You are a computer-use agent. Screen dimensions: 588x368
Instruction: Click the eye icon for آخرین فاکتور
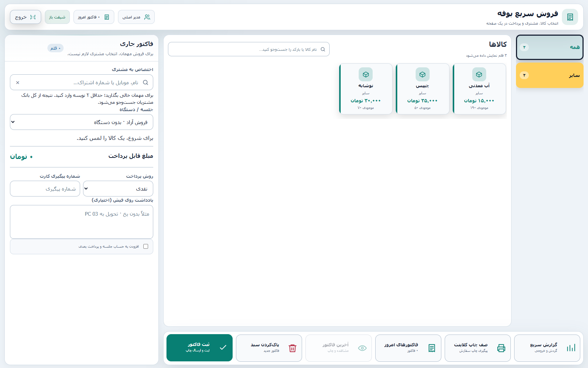[x=362, y=348]
